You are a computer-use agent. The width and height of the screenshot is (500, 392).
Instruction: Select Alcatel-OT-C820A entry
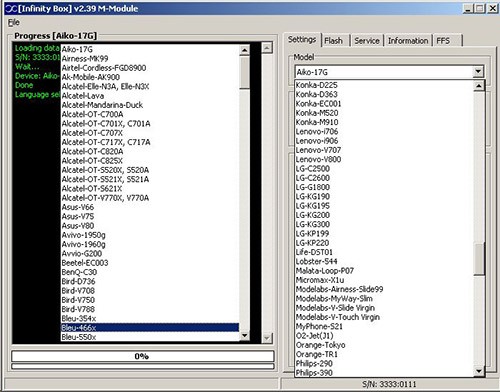tap(150, 151)
